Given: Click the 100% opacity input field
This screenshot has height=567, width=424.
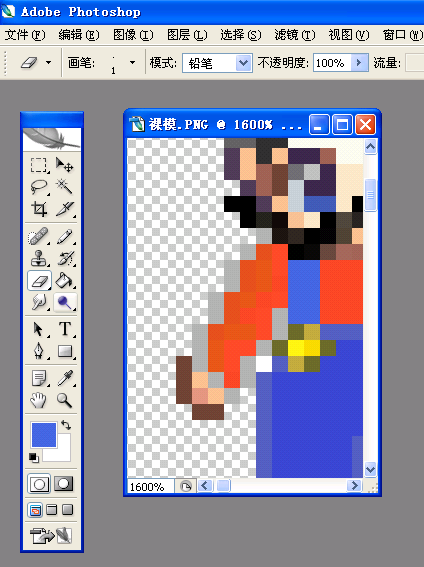Looking at the screenshot, I should pos(332,63).
